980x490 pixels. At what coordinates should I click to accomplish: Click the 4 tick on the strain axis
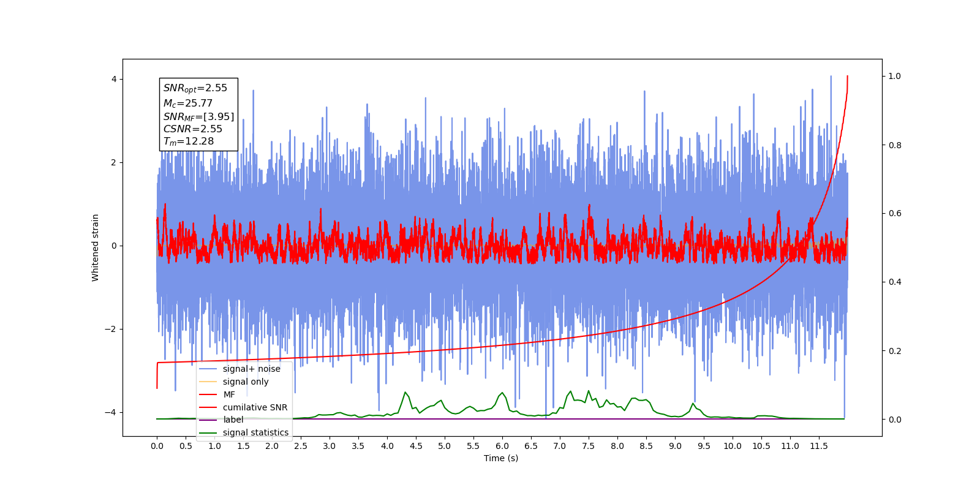pyautogui.click(x=114, y=80)
